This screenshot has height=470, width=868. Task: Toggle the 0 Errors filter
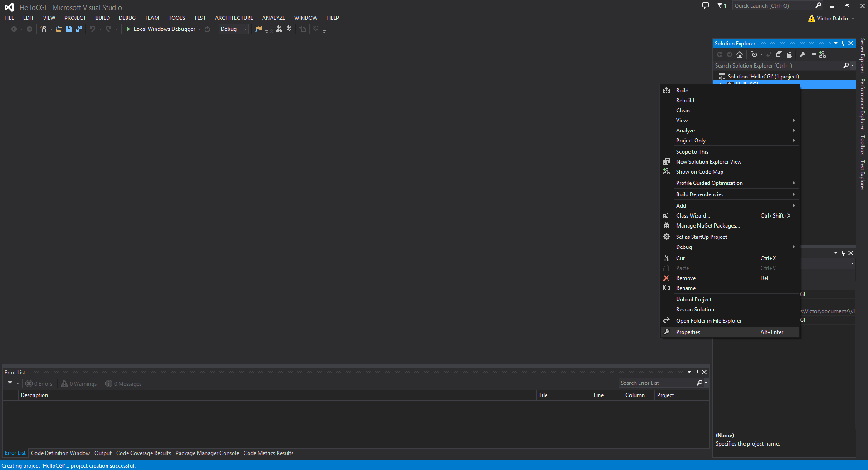pyautogui.click(x=39, y=384)
